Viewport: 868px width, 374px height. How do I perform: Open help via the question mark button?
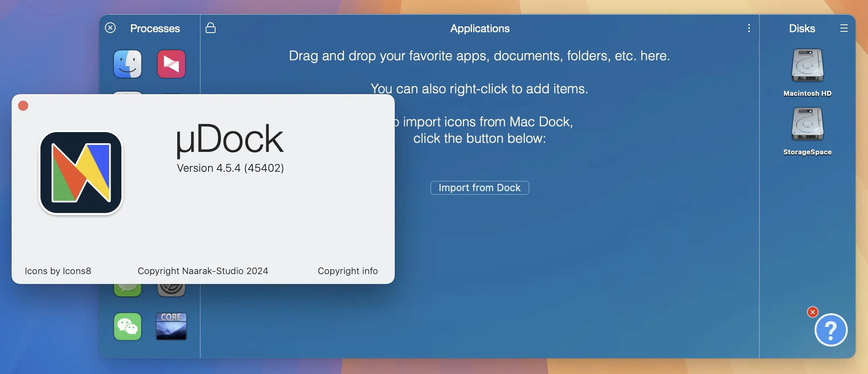click(831, 330)
